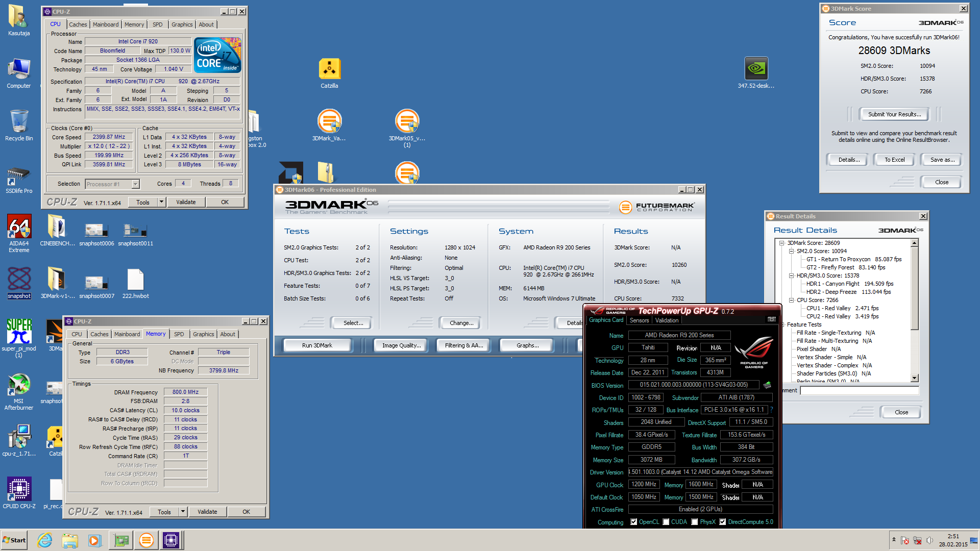This screenshot has width=980, height=551.
Task: Select the Computer desktop icon
Action: (19, 73)
